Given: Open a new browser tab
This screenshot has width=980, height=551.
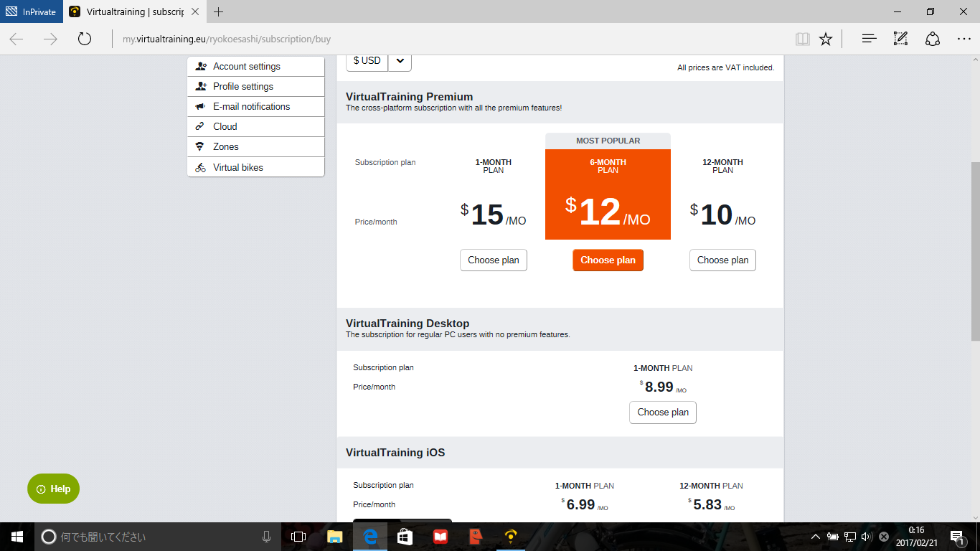Looking at the screenshot, I should [x=219, y=11].
